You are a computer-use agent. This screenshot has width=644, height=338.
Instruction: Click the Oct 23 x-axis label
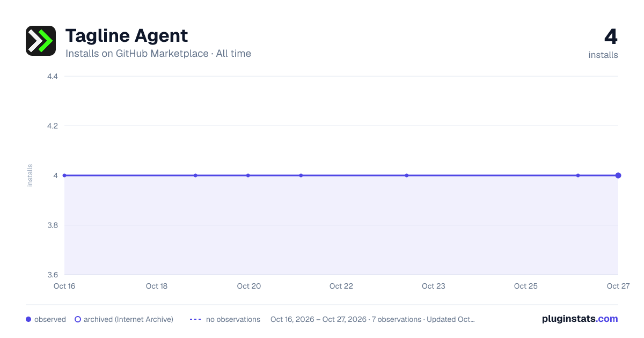(434, 286)
